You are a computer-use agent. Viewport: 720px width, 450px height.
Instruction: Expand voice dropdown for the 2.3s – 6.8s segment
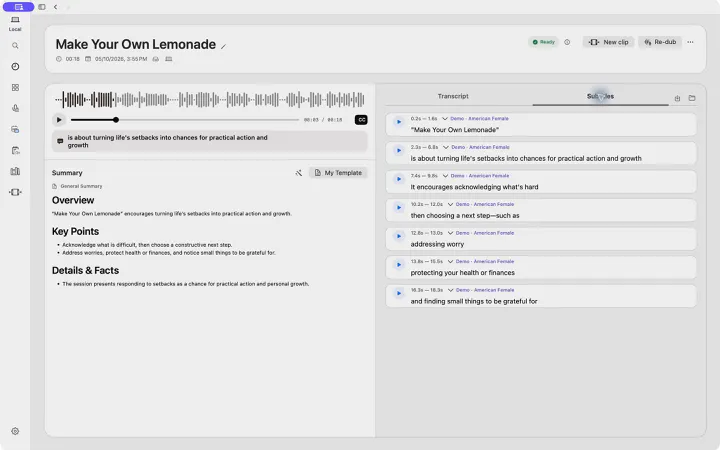coord(446,147)
